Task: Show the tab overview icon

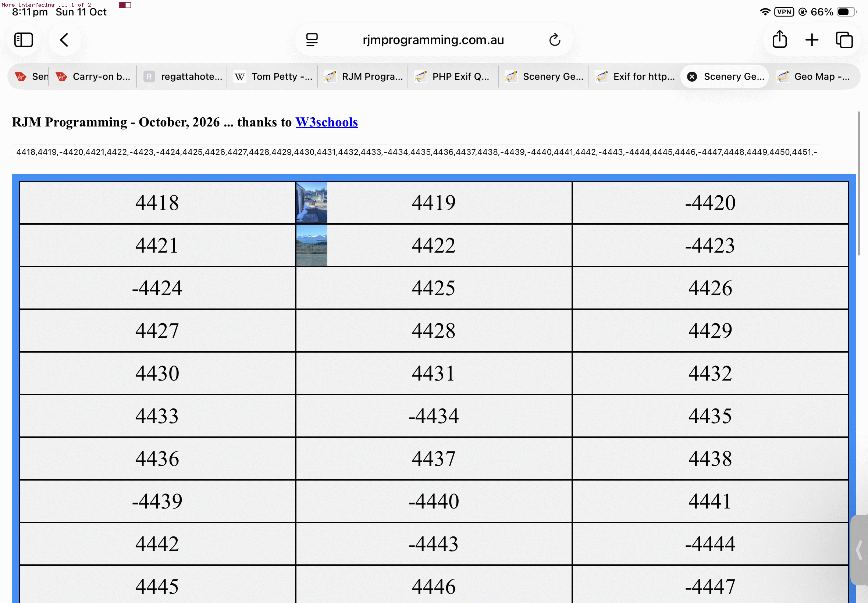Action: point(844,40)
